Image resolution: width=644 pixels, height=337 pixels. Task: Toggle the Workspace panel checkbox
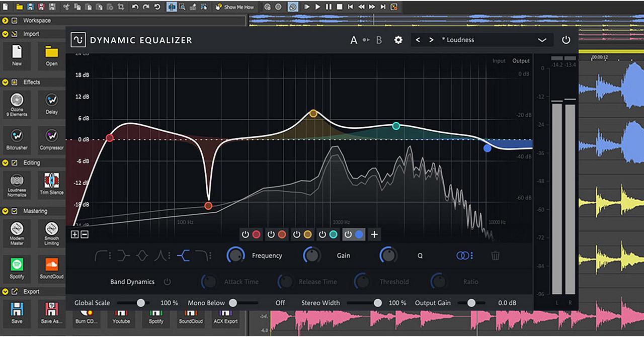(14, 21)
